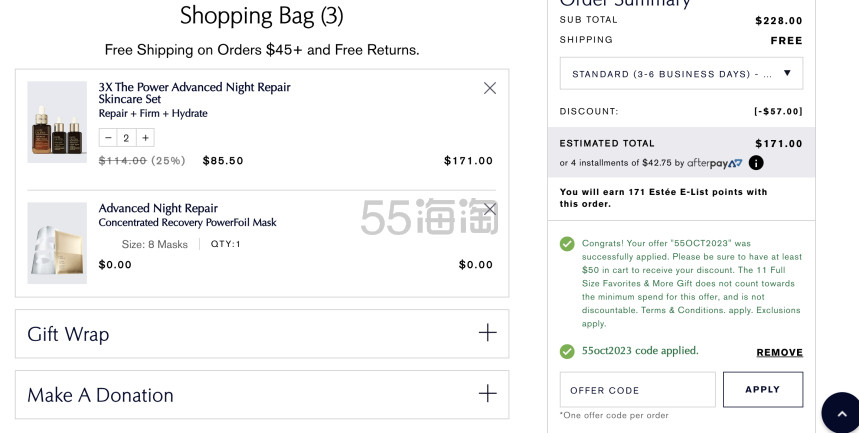Remove the PowerFoil Mask item from bag
Viewport: 859px width, 433px height.
pos(490,209)
